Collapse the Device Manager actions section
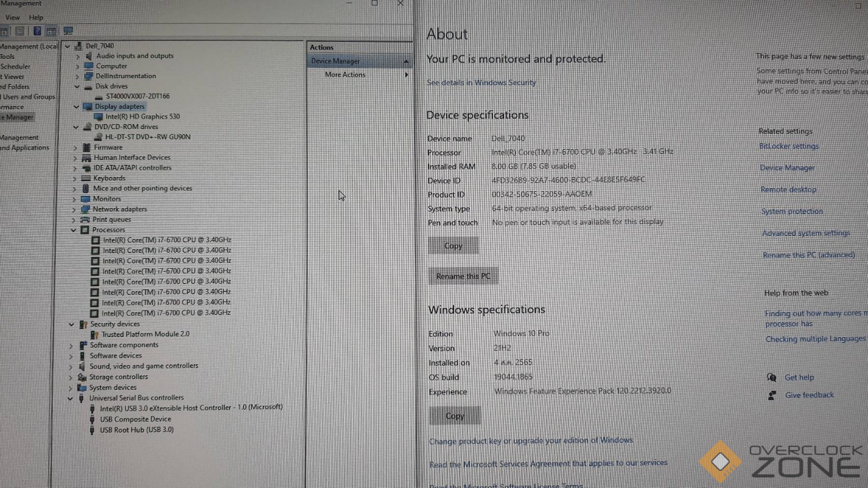This screenshot has width=868, height=488. (406, 61)
